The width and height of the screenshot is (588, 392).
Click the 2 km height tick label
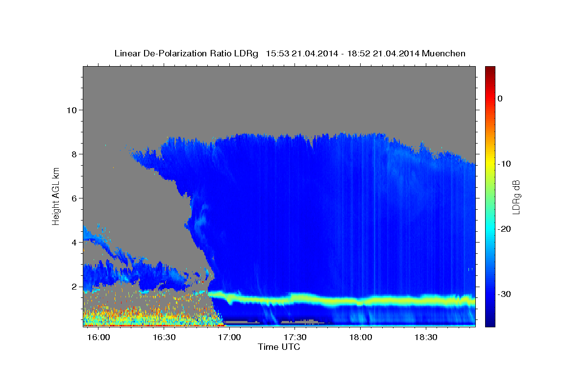(x=73, y=286)
